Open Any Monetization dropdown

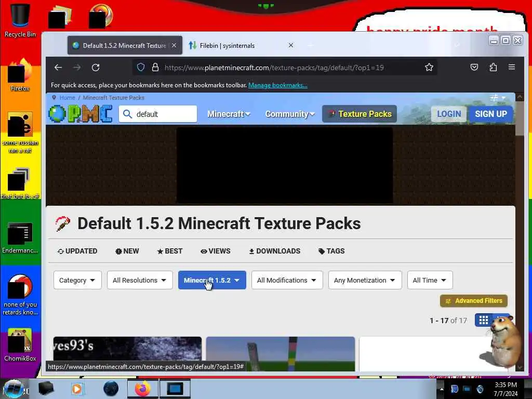click(x=365, y=280)
